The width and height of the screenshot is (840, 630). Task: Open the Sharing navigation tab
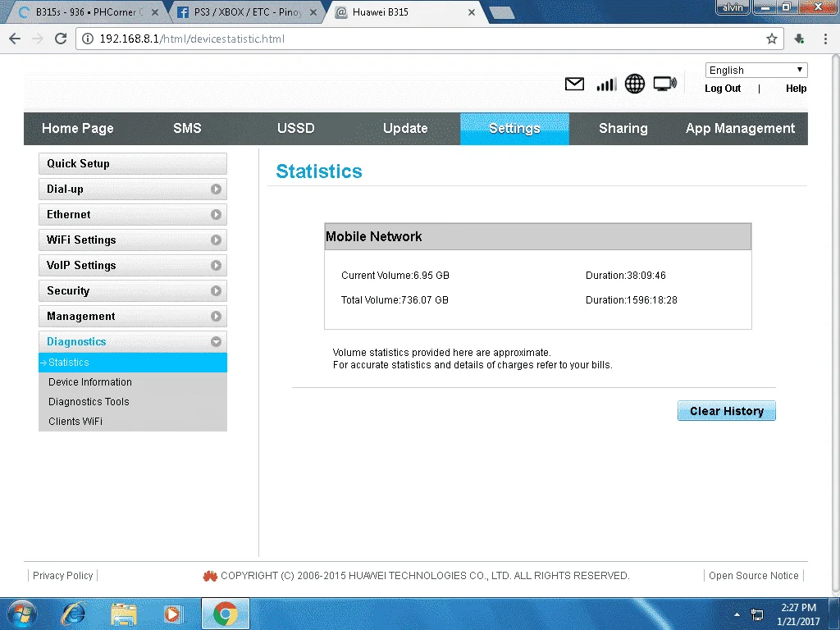click(x=623, y=129)
